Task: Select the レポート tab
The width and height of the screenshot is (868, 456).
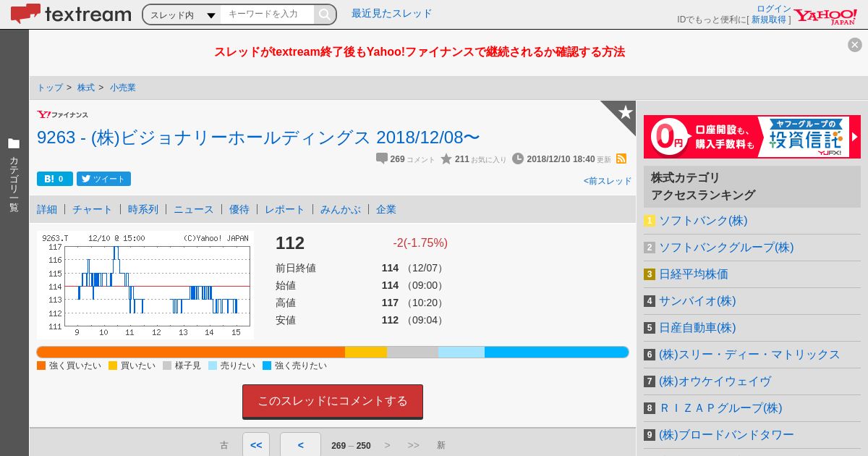Action: (285, 209)
